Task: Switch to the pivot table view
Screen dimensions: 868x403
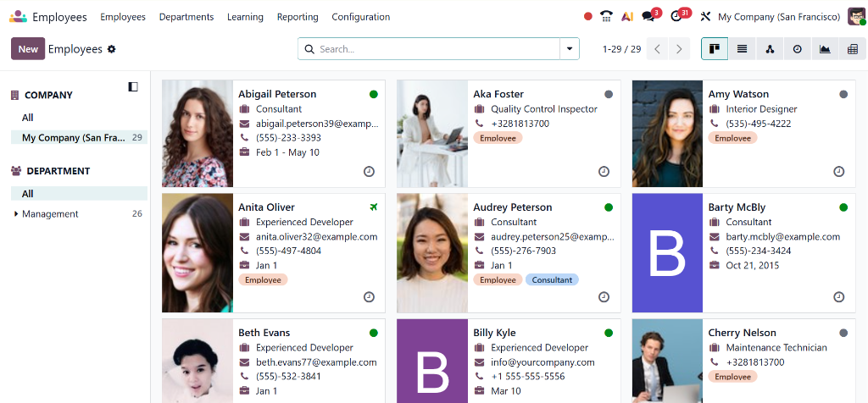Action: [853, 49]
